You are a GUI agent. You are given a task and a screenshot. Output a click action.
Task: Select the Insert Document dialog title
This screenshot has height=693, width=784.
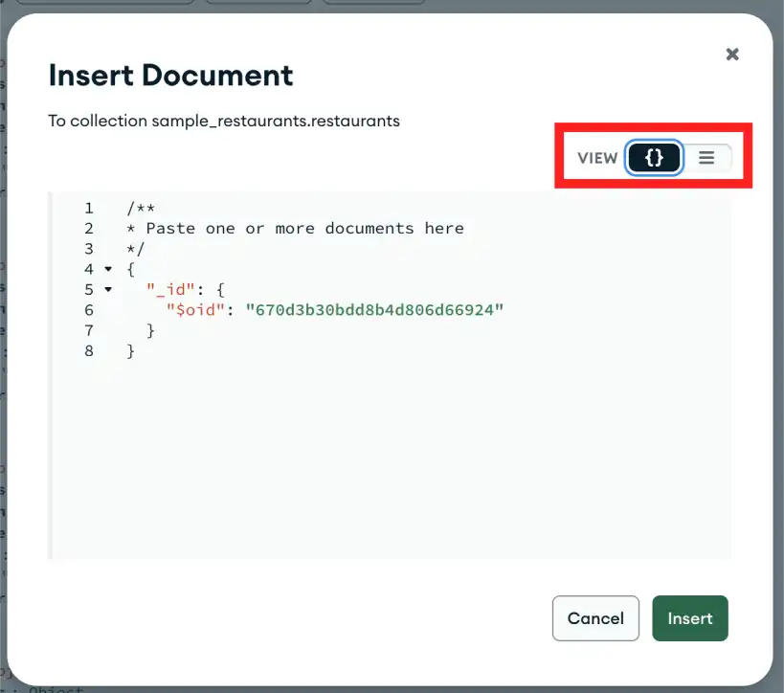pyautogui.click(x=171, y=75)
